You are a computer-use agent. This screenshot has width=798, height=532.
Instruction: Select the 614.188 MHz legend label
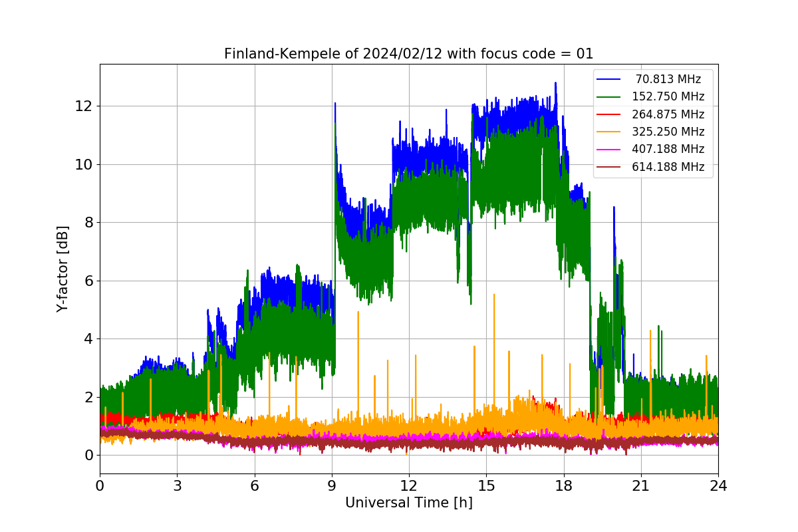point(668,167)
